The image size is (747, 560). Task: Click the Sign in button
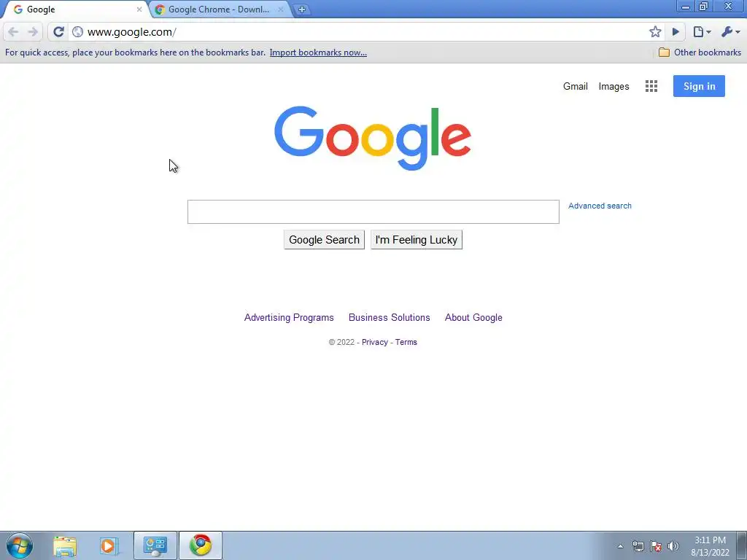click(699, 86)
